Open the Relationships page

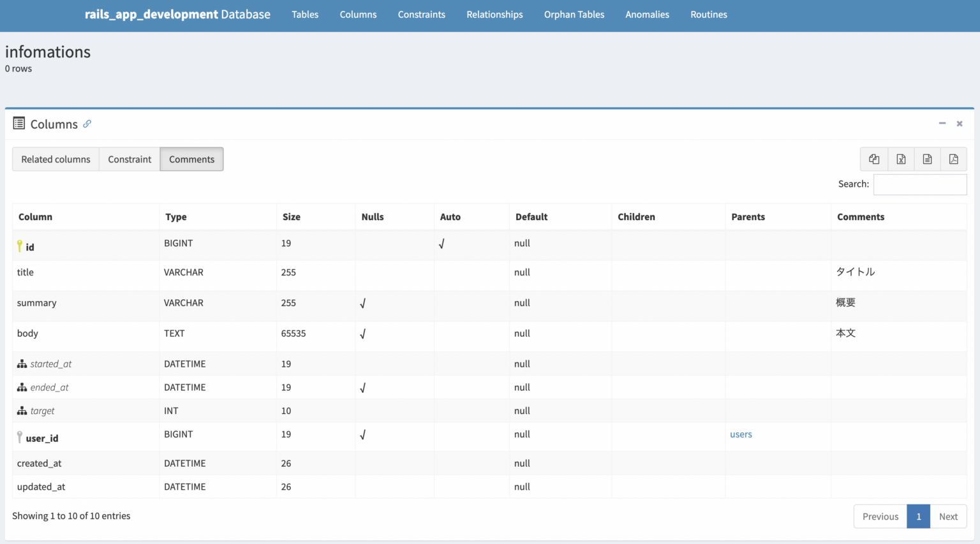point(494,14)
